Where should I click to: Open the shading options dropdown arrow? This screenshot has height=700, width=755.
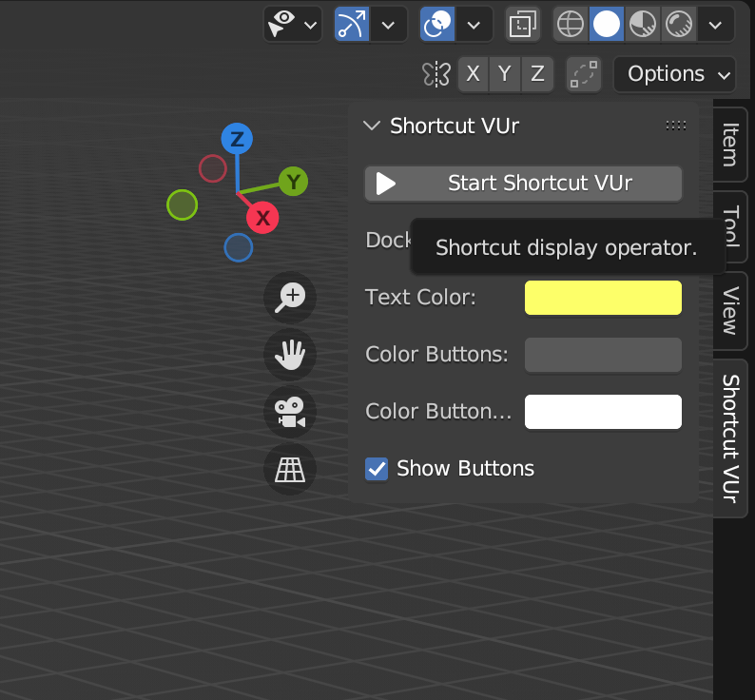[715, 25]
